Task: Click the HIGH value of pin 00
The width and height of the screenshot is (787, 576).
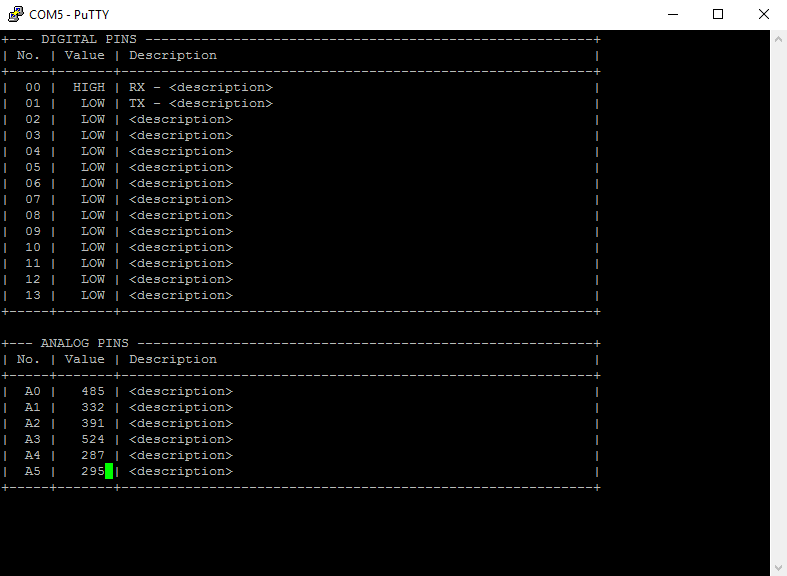Action: tap(89, 87)
